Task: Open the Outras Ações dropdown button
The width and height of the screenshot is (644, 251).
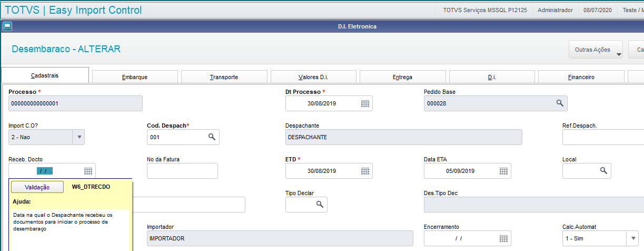Action: coord(596,50)
